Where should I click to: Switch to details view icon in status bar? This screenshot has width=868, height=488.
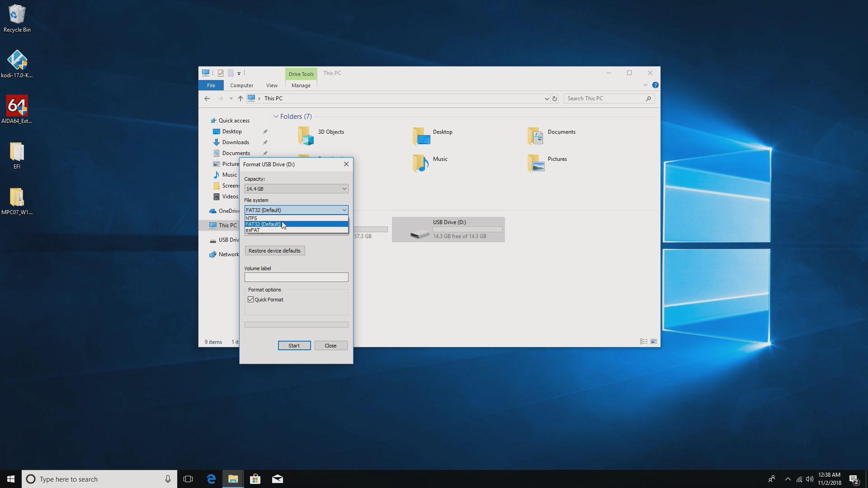(644, 342)
